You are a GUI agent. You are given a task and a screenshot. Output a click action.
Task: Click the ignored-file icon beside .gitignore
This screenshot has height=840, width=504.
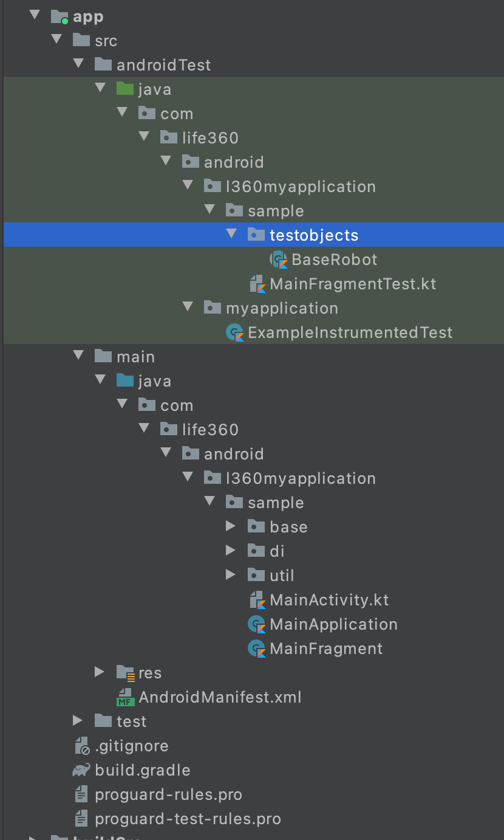83,746
